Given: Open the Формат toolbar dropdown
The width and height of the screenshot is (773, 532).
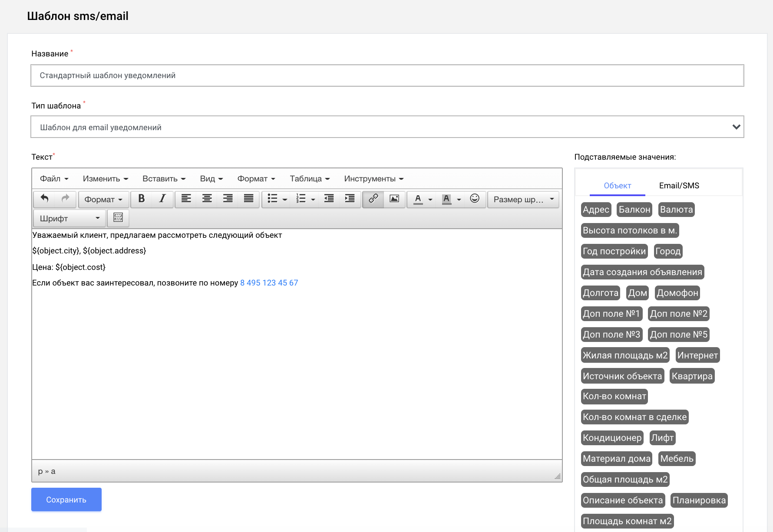Looking at the screenshot, I should pos(103,200).
